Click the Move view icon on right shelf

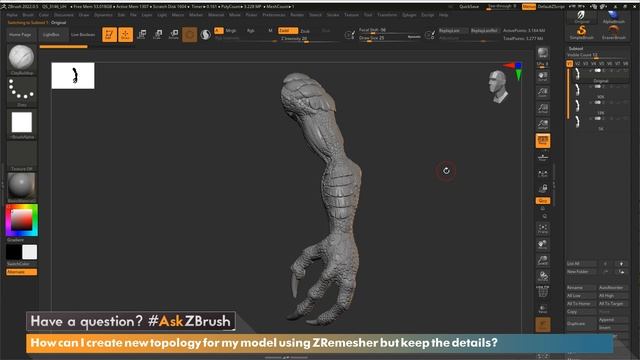coord(542,245)
